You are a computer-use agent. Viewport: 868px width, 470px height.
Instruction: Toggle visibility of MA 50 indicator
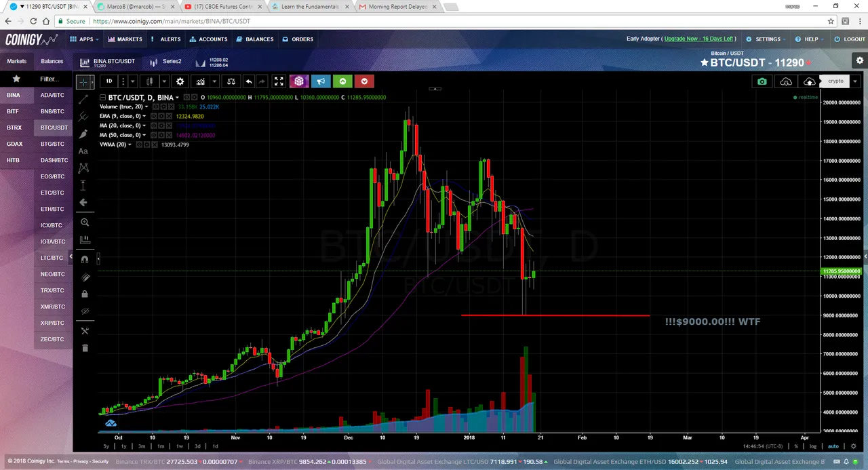click(x=153, y=135)
